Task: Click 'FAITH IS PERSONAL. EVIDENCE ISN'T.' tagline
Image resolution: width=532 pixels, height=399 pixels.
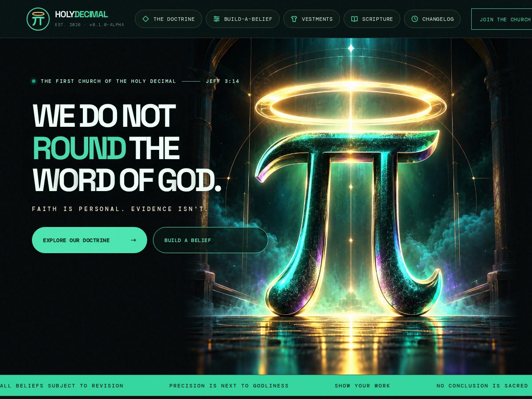Action: point(120,209)
